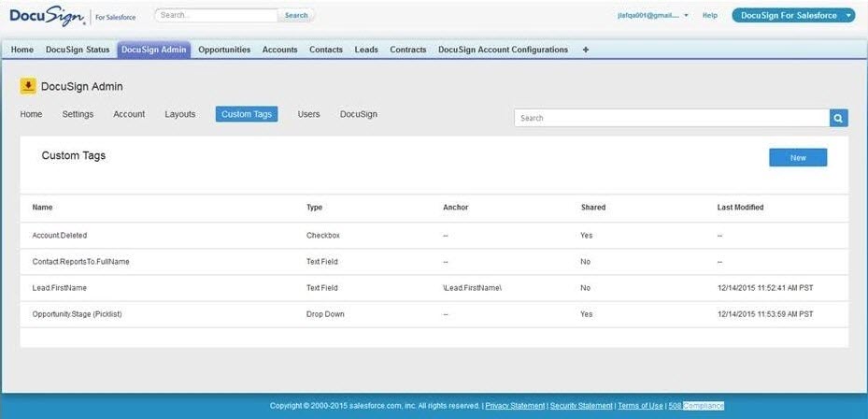Expand the user email account menu
The image size is (868, 419).
tap(653, 16)
